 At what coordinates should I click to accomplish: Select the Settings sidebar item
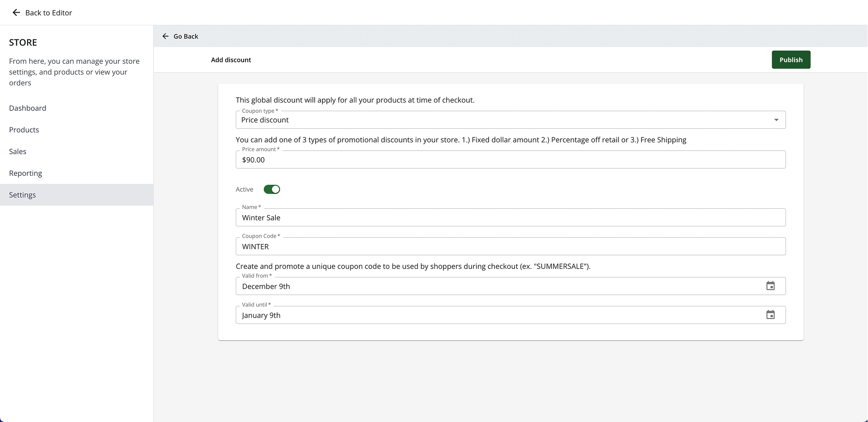pyautogui.click(x=22, y=195)
